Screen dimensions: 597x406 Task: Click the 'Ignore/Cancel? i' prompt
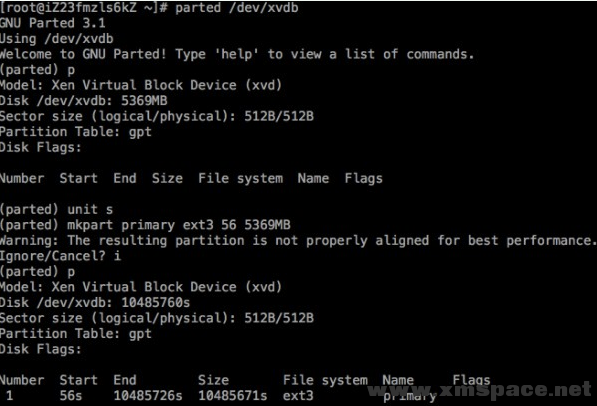coord(60,256)
